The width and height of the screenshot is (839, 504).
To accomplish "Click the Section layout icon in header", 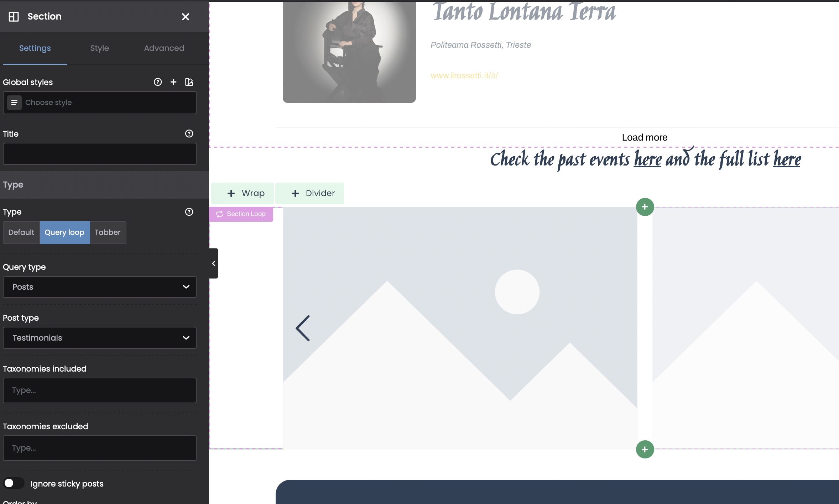I will coord(14,16).
